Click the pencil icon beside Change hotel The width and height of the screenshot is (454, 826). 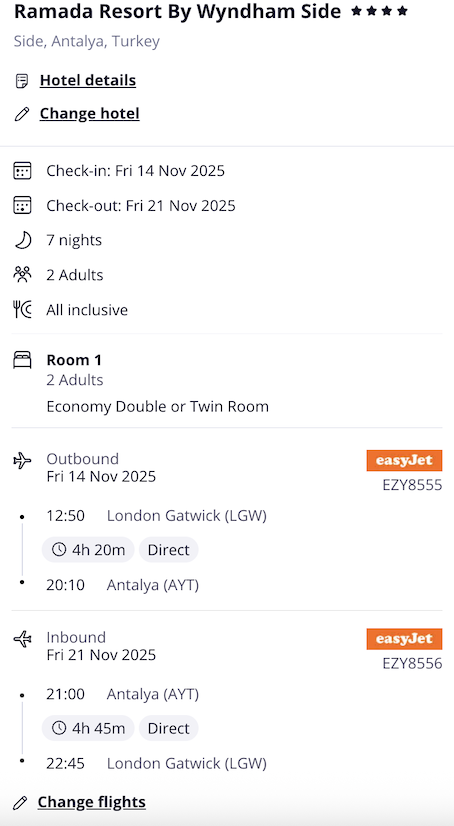point(22,114)
